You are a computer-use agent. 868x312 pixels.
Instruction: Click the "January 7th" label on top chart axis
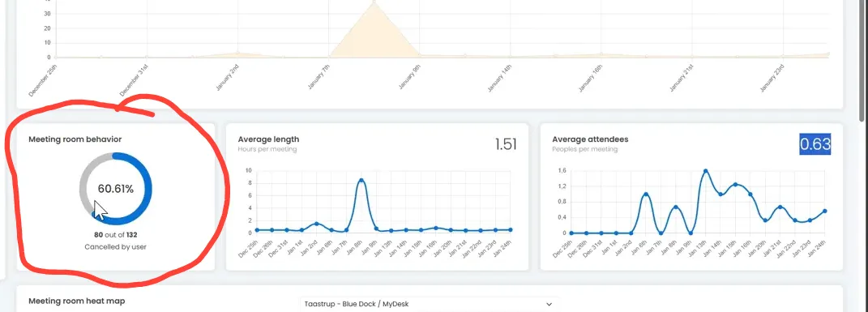pos(319,78)
